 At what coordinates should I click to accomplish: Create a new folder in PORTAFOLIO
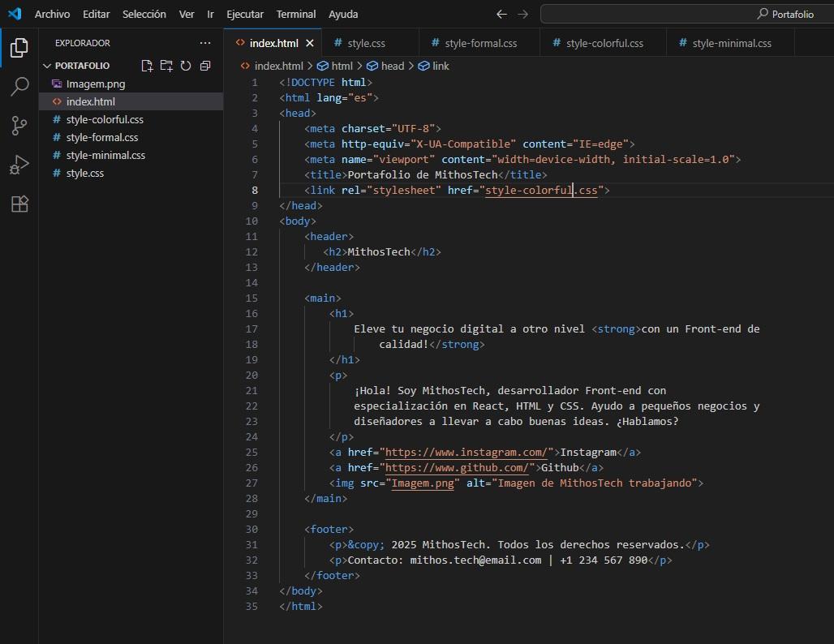click(166, 66)
